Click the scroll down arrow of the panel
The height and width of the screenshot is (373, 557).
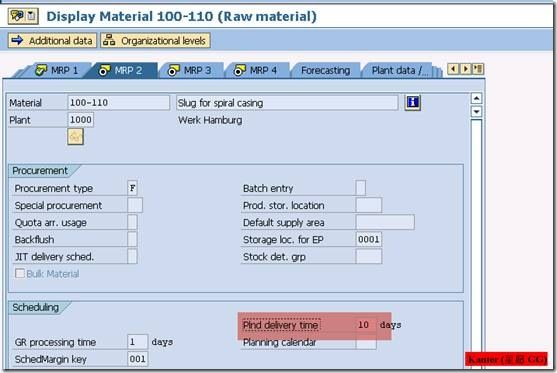476,112
